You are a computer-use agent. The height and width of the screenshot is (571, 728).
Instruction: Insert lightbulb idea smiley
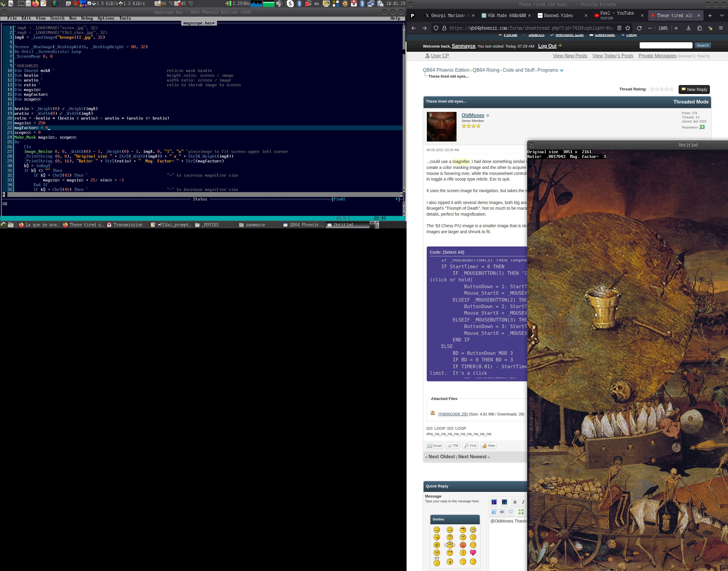tap(450, 562)
